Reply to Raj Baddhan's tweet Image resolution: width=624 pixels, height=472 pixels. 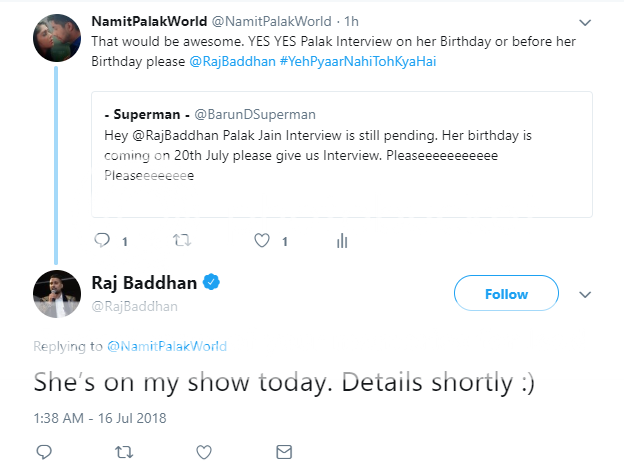pos(44,452)
